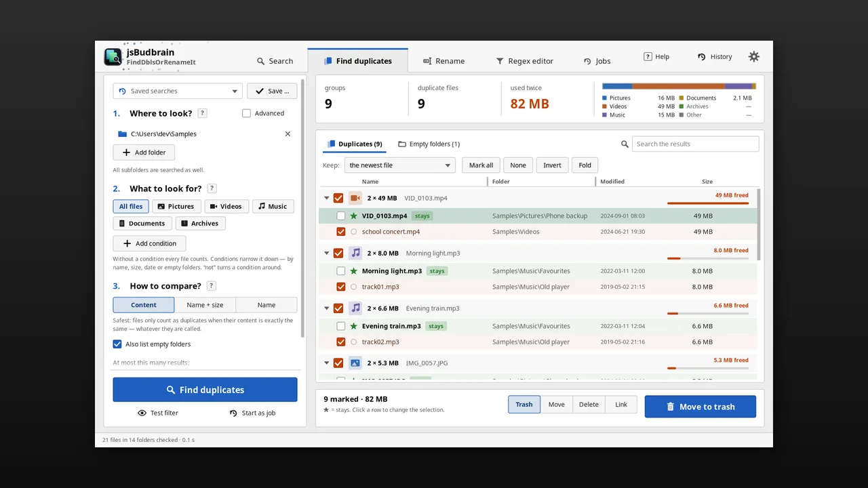Screen dimensions: 868x488
Task: Click the Mark all button
Action: point(481,165)
